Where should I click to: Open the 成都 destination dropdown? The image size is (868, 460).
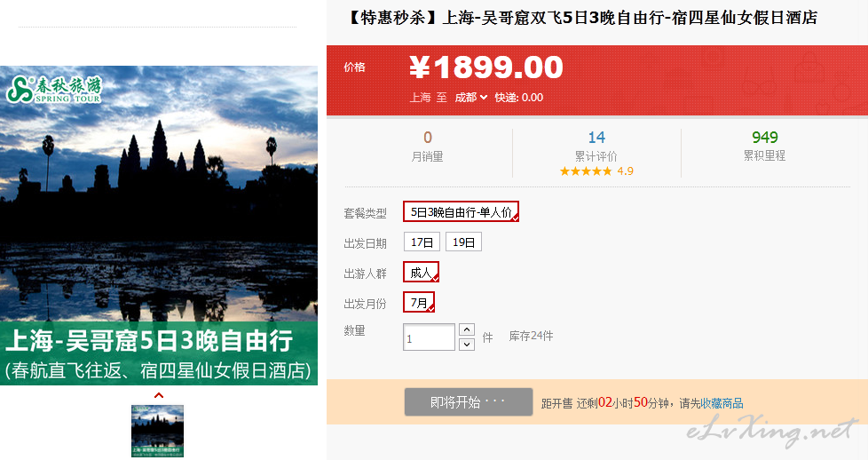pyautogui.click(x=471, y=98)
